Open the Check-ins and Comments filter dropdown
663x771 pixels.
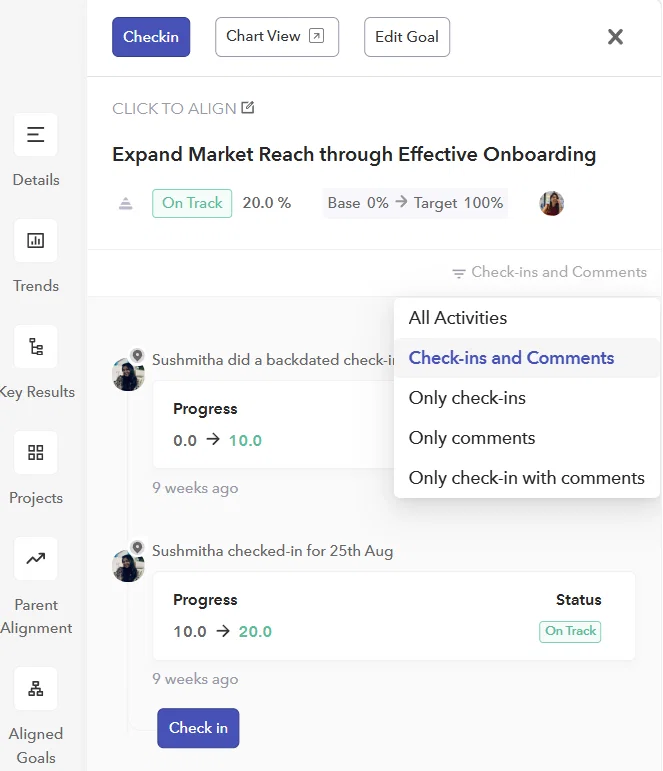tap(549, 272)
